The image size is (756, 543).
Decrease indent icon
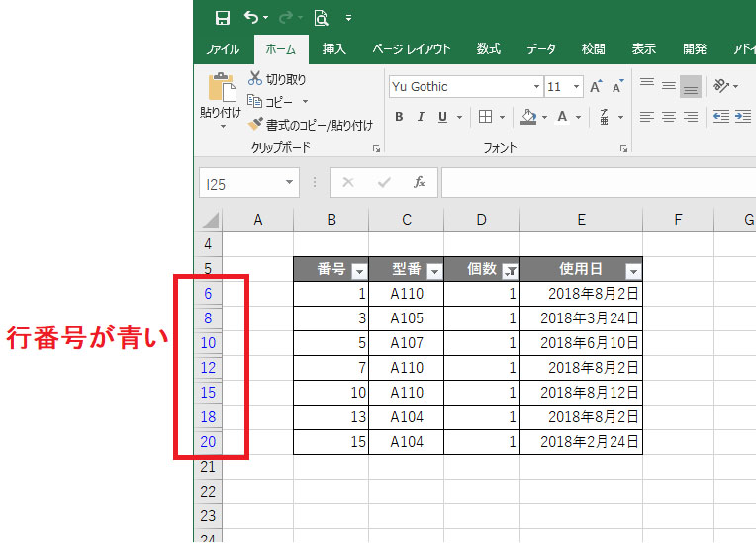coord(720,117)
